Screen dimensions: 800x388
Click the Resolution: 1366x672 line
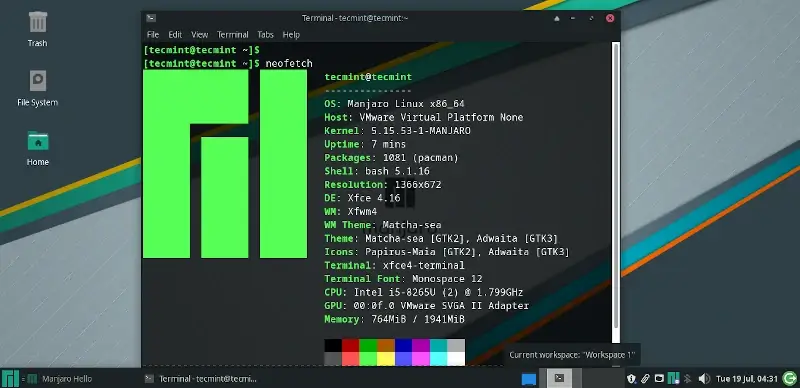(383, 184)
